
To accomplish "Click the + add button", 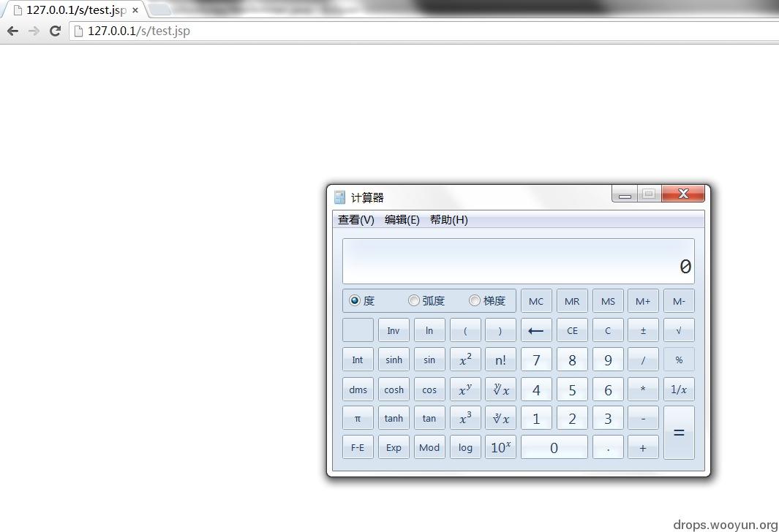I will pyautogui.click(x=643, y=448).
